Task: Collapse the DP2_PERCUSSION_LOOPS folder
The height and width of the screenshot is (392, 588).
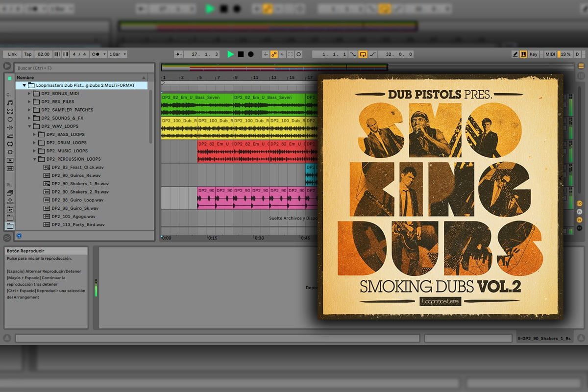Action: click(x=35, y=159)
